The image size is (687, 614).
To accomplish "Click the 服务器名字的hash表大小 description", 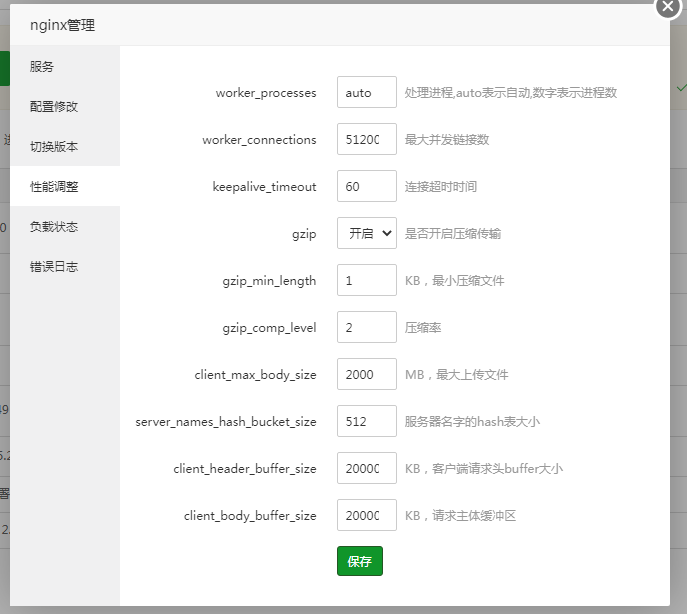I will click(472, 421).
